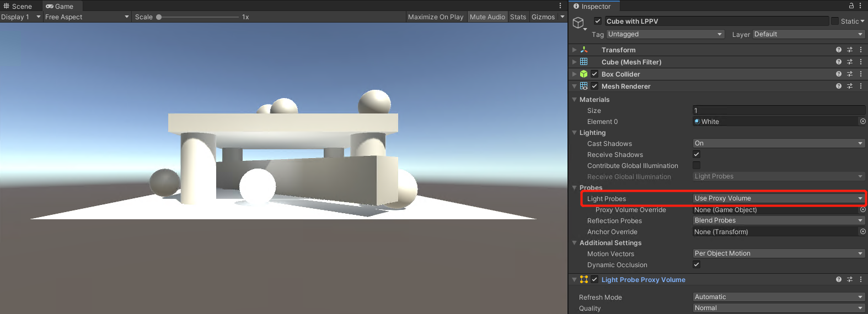This screenshot has width=868, height=314.
Task: Open the Tag dropdown set to Untagged
Action: coord(665,34)
